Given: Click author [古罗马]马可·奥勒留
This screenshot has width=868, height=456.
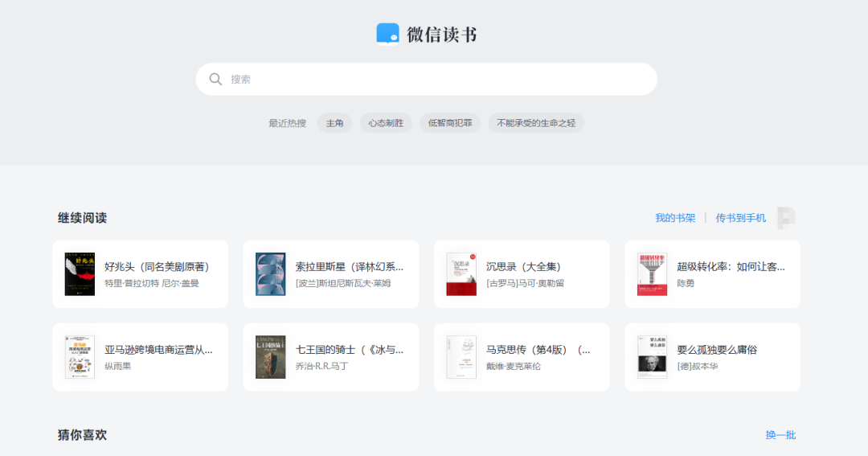Looking at the screenshot, I should (525, 283).
